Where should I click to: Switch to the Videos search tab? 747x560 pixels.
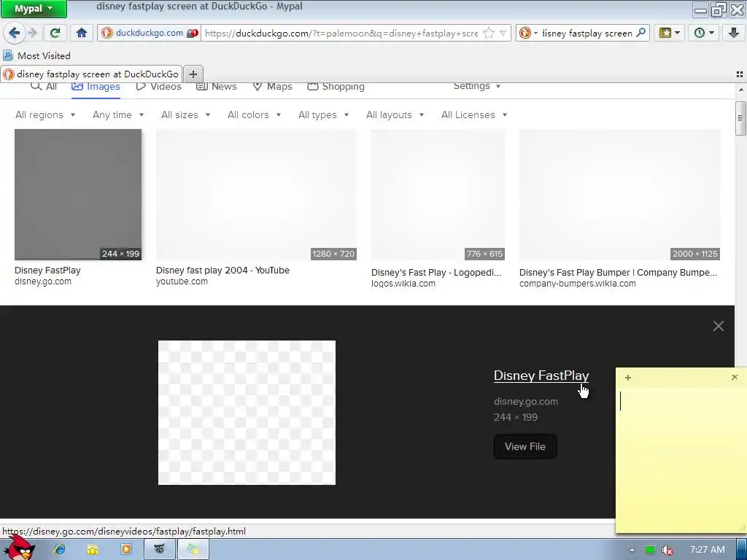(158, 86)
